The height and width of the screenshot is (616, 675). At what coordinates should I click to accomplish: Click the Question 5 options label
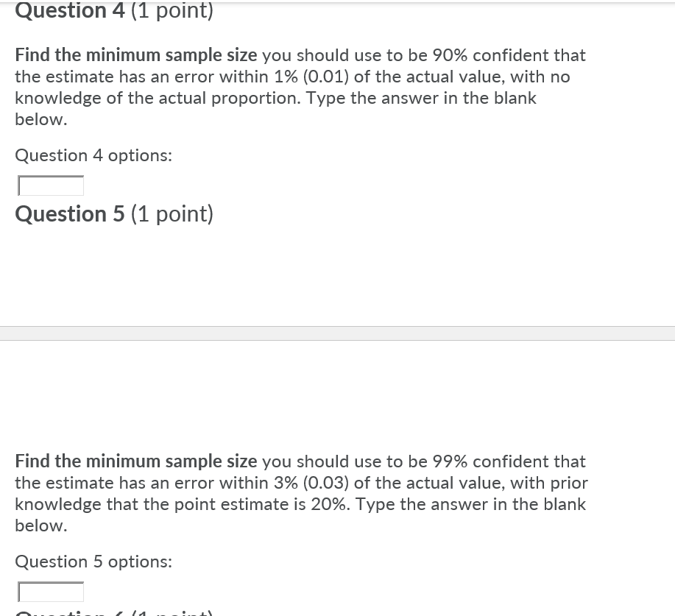(93, 562)
